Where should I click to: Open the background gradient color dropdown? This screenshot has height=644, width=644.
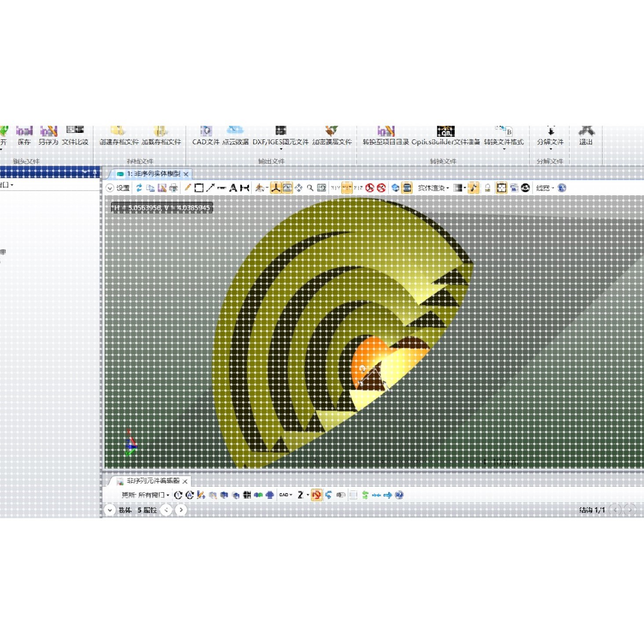coord(460,188)
